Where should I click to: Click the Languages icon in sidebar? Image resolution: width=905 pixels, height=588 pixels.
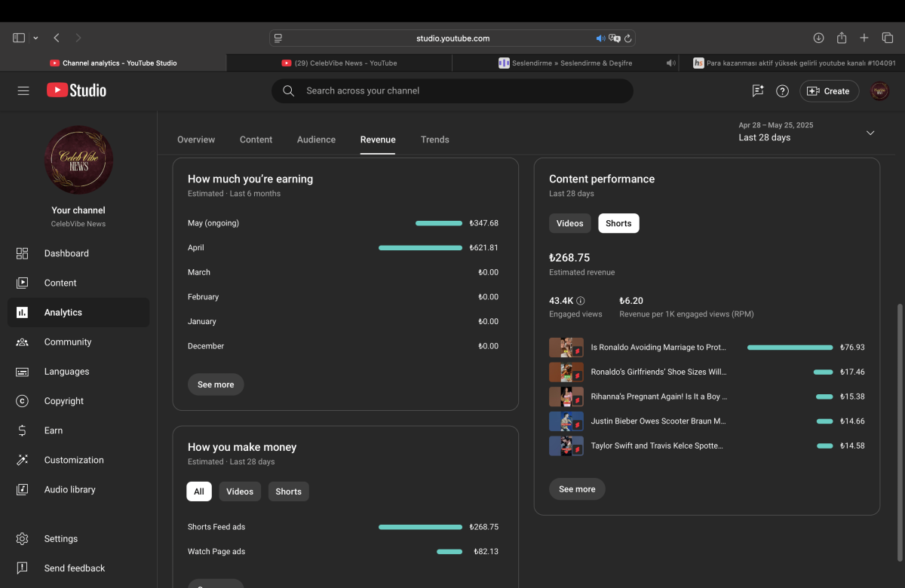point(22,372)
